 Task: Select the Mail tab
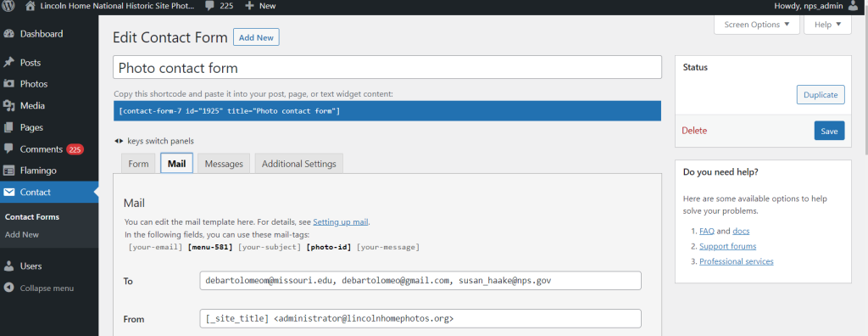pyautogui.click(x=176, y=164)
